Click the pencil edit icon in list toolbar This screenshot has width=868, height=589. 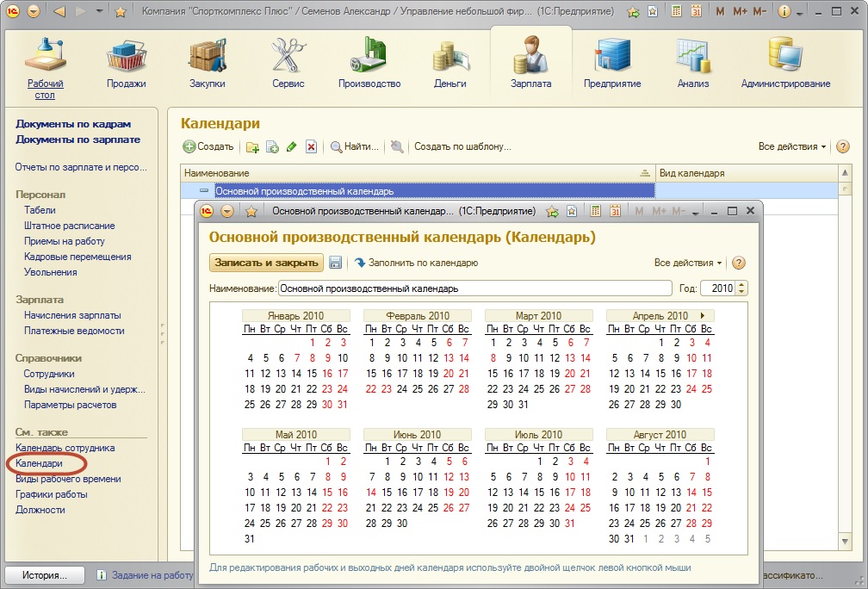[x=292, y=147]
